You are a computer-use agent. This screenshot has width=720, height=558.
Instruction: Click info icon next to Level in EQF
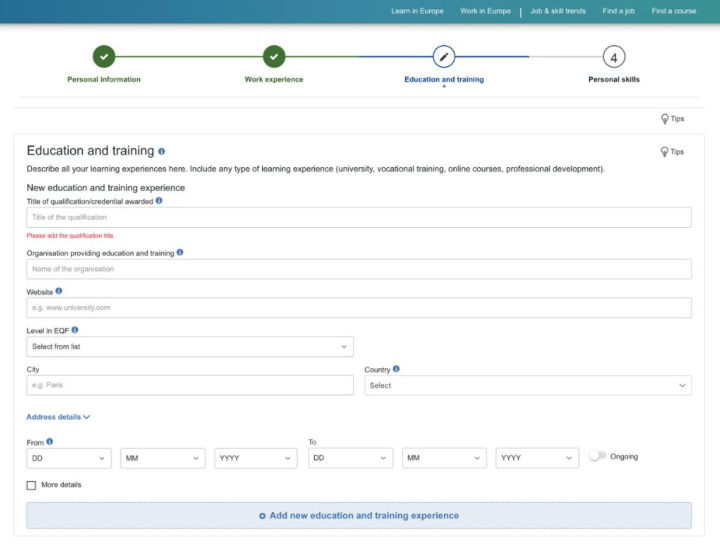[x=75, y=330]
